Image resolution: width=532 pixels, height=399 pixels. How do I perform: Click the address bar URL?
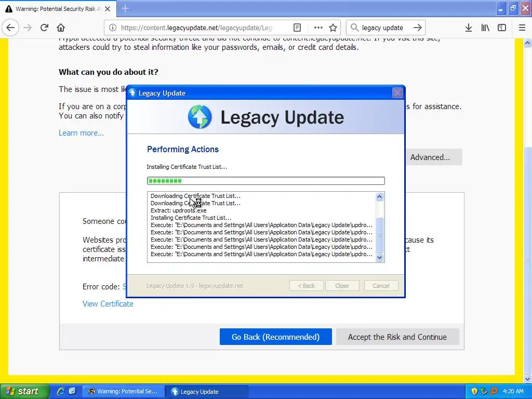point(197,28)
